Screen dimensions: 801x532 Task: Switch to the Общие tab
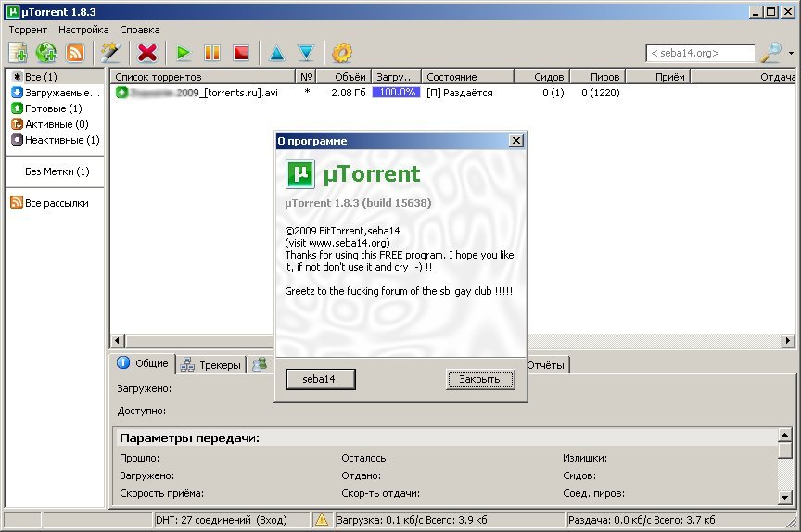coord(143,363)
